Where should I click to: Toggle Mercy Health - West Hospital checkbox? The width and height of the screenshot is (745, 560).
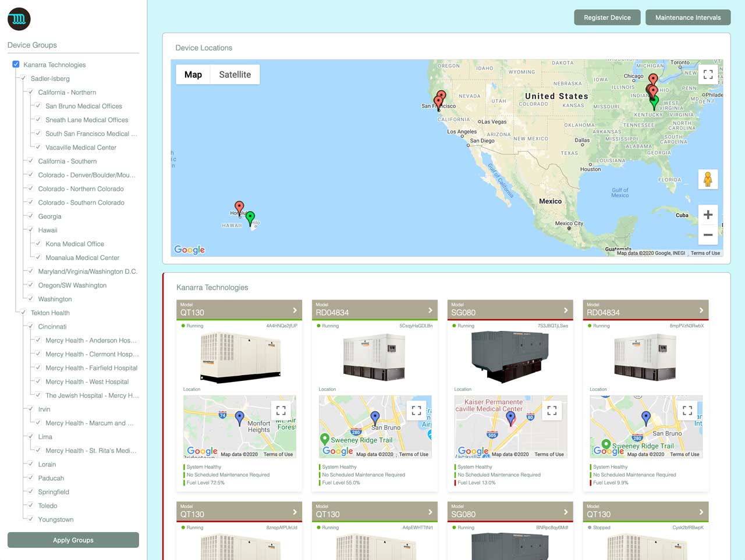(x=38, y=381)
